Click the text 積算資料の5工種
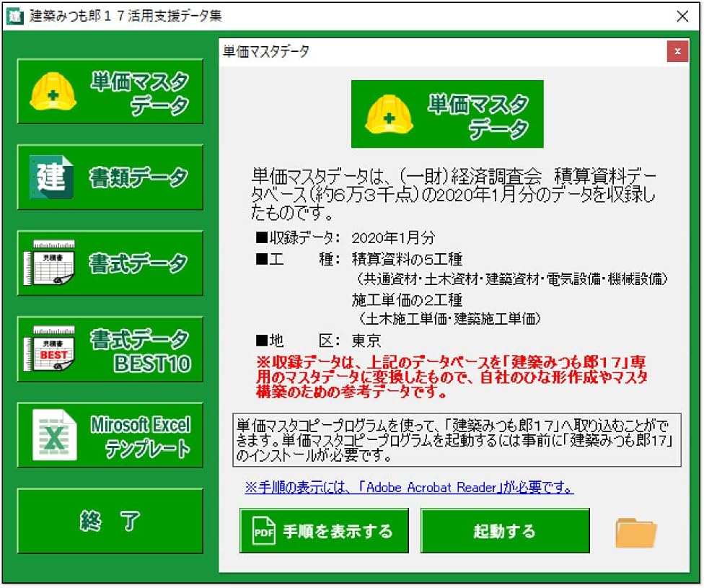This screenshot has width=704, height=588. click(x=408, y=259)
